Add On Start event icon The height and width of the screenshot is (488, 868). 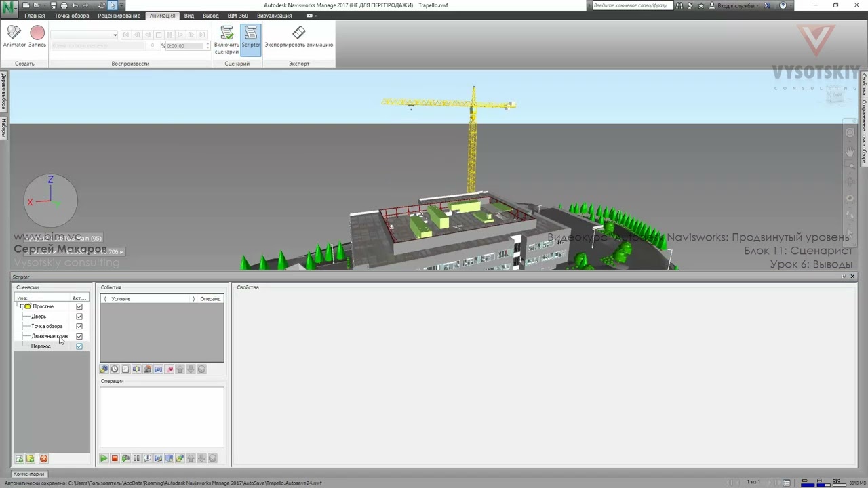click(104, 369)
